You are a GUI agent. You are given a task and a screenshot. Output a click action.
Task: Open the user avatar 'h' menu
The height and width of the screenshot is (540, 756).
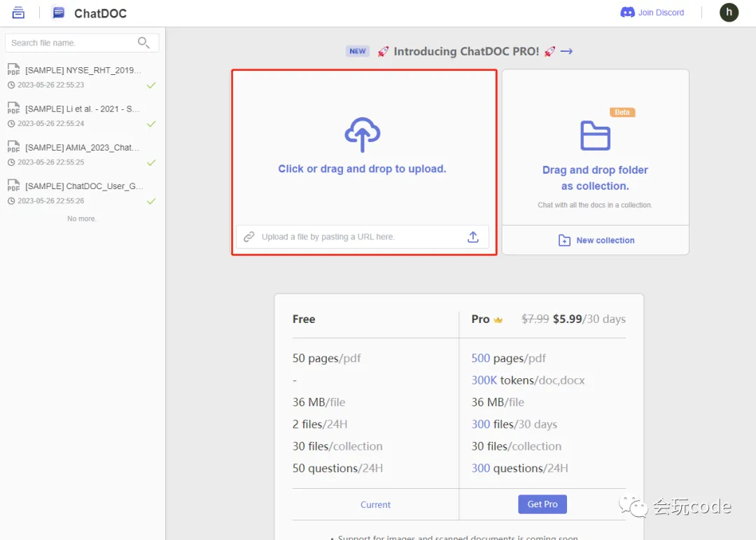[x=729, y=12]
